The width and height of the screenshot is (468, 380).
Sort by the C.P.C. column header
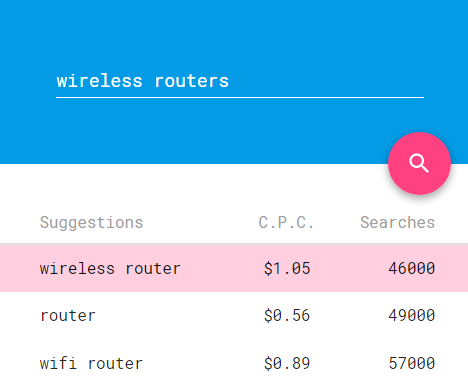click(286, 223)
